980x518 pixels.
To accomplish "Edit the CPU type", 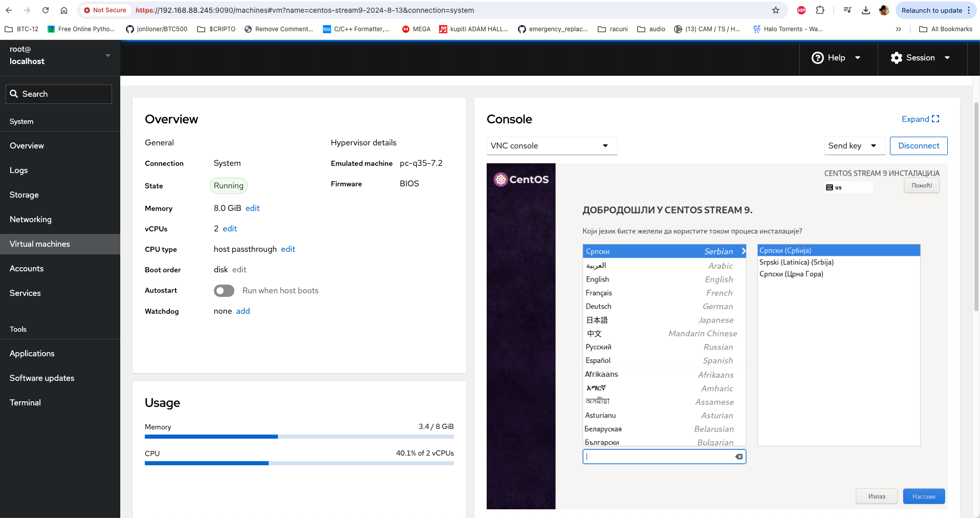I will tap(288, 249).
